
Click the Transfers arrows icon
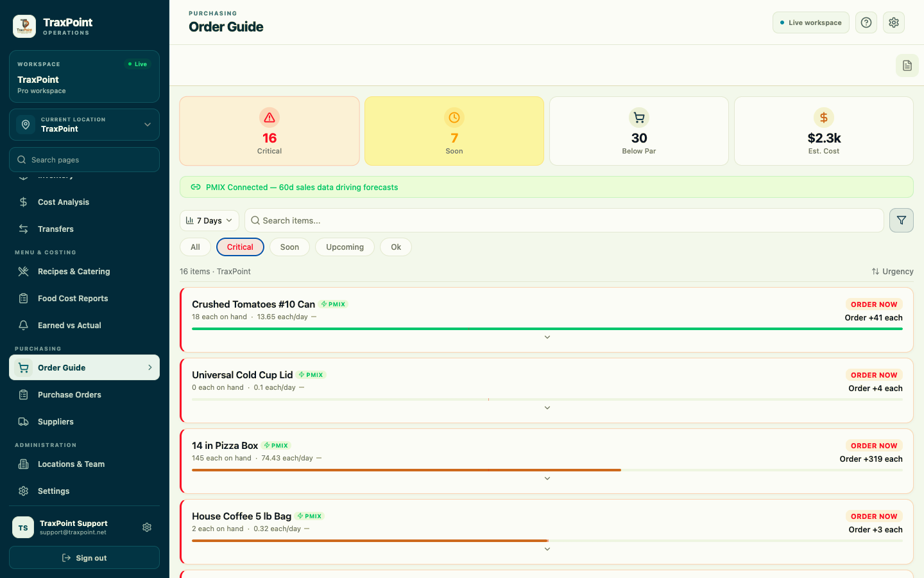24,229
